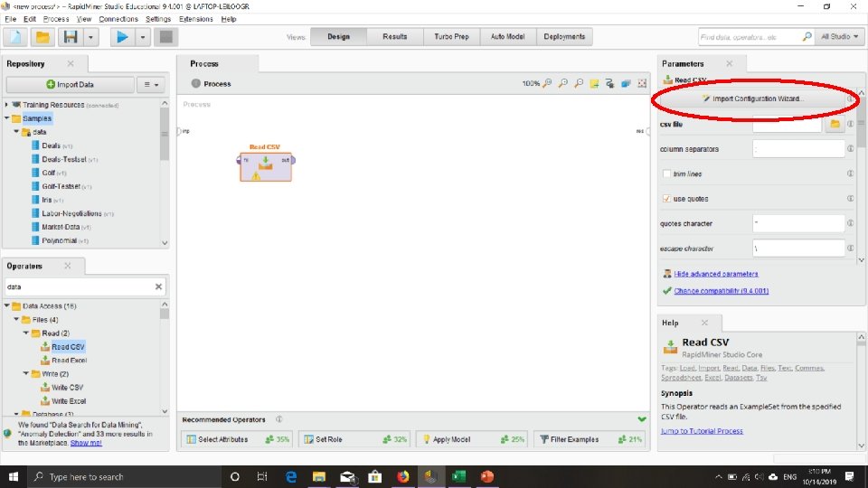
Task: Open File Explorer from taskbar
Action: point(319,476)
